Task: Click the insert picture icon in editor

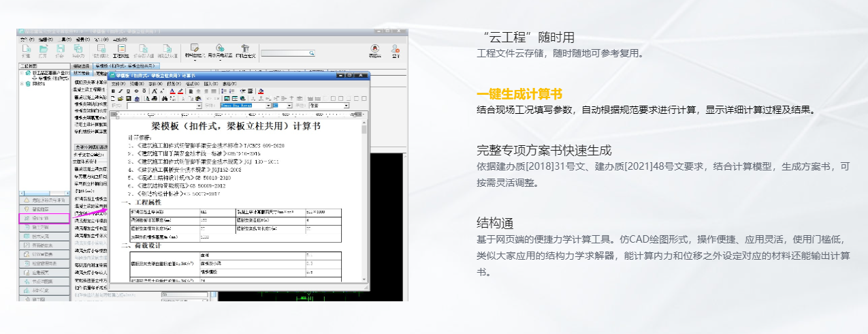Action: [227, 99]
